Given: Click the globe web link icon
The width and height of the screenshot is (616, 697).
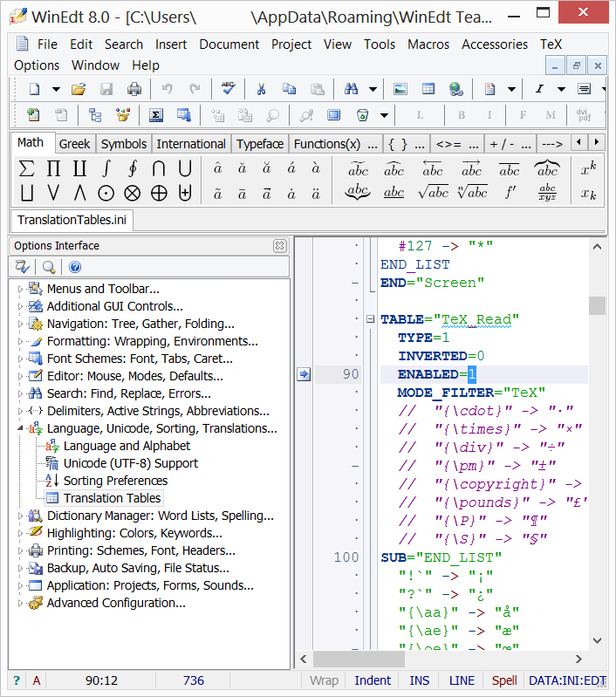Looking at the screenshot, I should [x=455, y=89].
